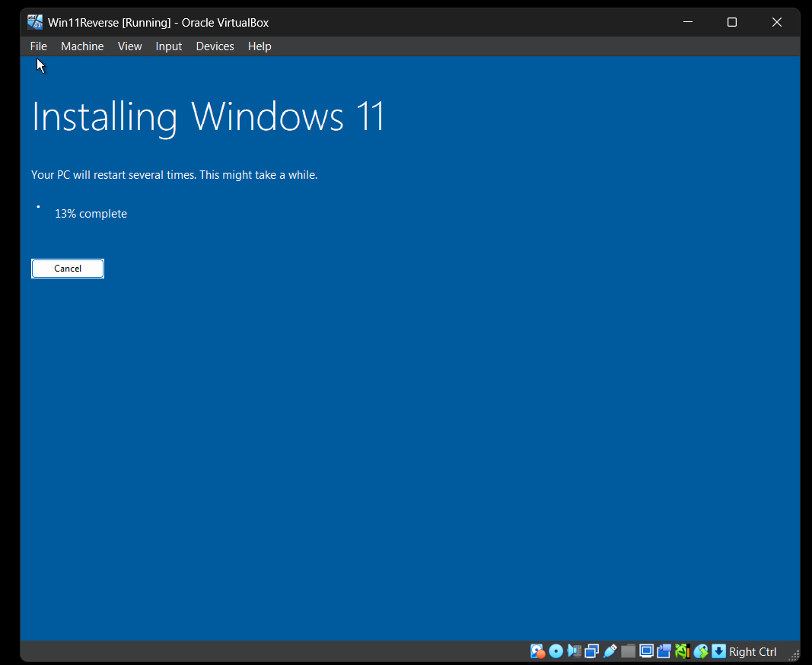Viewport: 812px width, 665px height.
Task: Click the 13% complete progress indicator
Action: pos(91,214)
